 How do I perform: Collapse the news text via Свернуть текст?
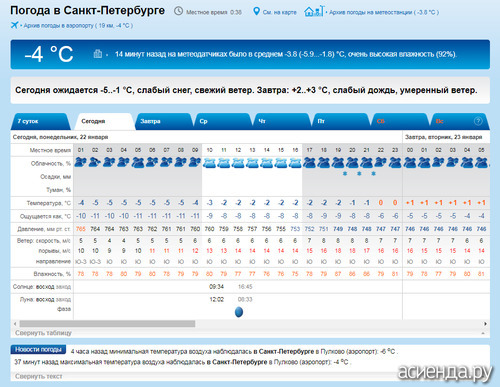click(38, 376)
